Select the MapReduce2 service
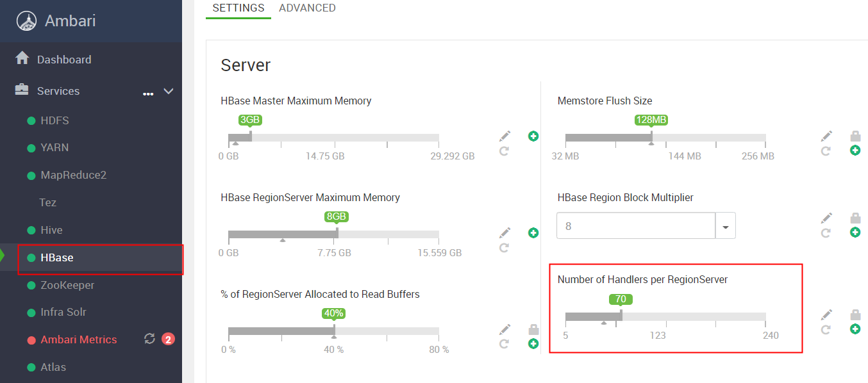Image resolution: width=868 pixels, height=383 pixels. click(73, 175)
